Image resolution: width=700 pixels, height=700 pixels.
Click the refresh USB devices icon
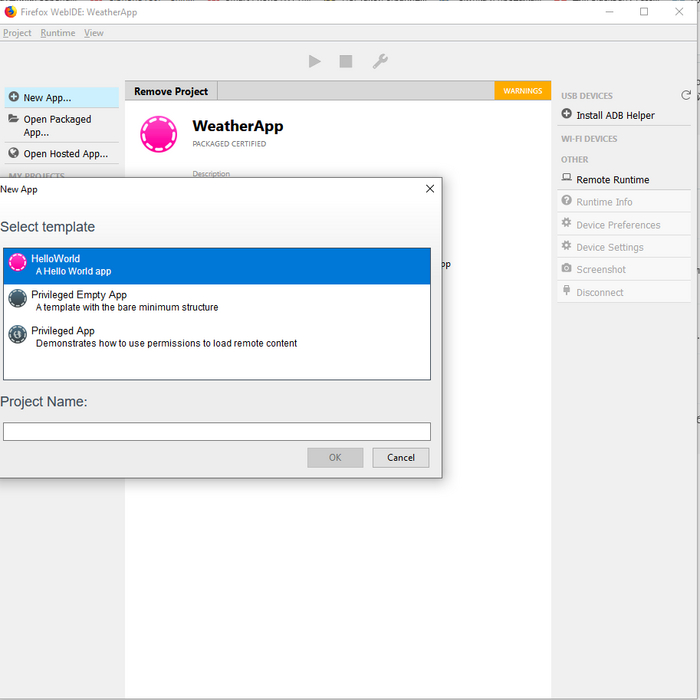tap(686, 95)
